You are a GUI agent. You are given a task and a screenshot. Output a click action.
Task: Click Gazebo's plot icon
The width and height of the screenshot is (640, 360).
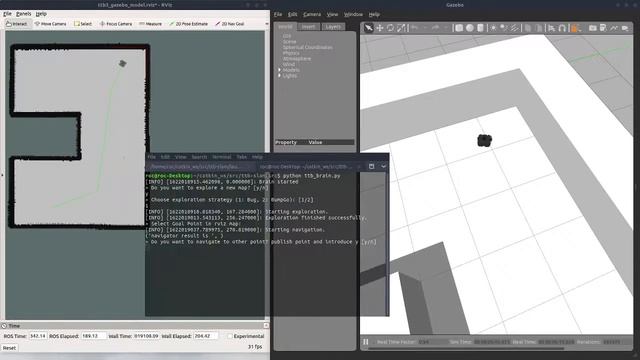tap(614, 28)
